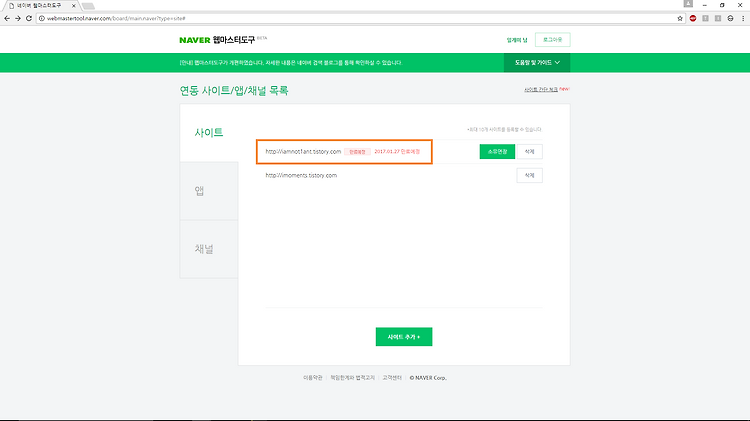Go back to previous page

click(x=7, y=18)
